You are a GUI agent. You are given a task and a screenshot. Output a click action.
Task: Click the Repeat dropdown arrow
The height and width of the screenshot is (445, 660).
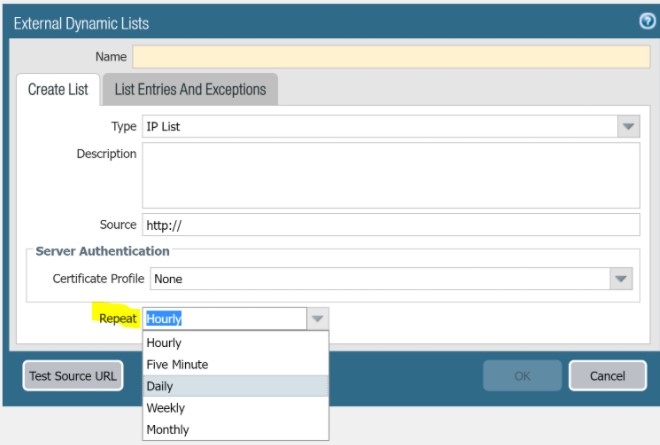(x=317, y=319)
